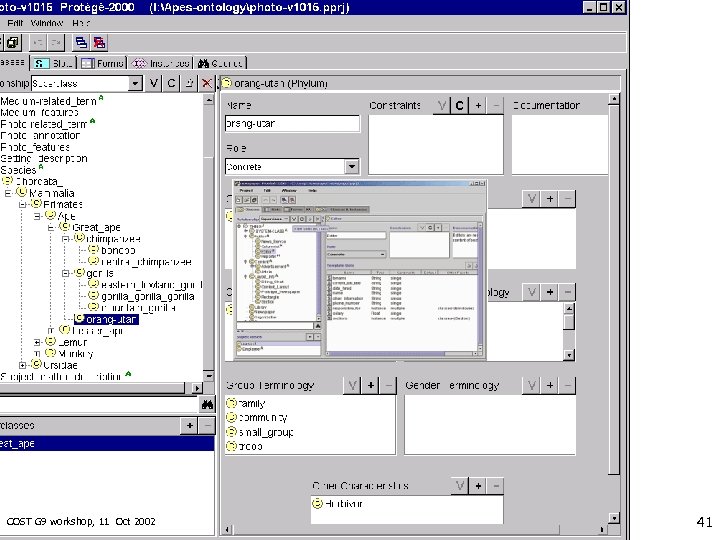Click the class tree scrollbar down arrow
This screenshot has height=540, width=720.
pyautogui.click(x=208, y=377)
